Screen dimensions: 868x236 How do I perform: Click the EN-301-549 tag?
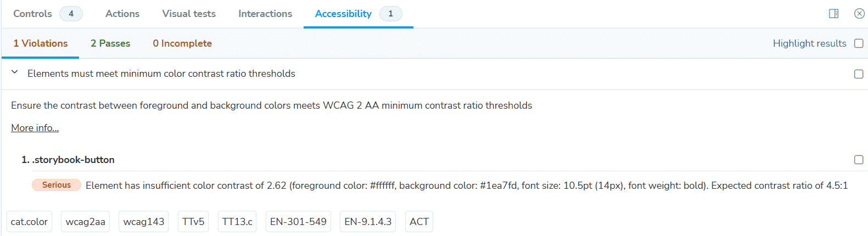point(298,222)
